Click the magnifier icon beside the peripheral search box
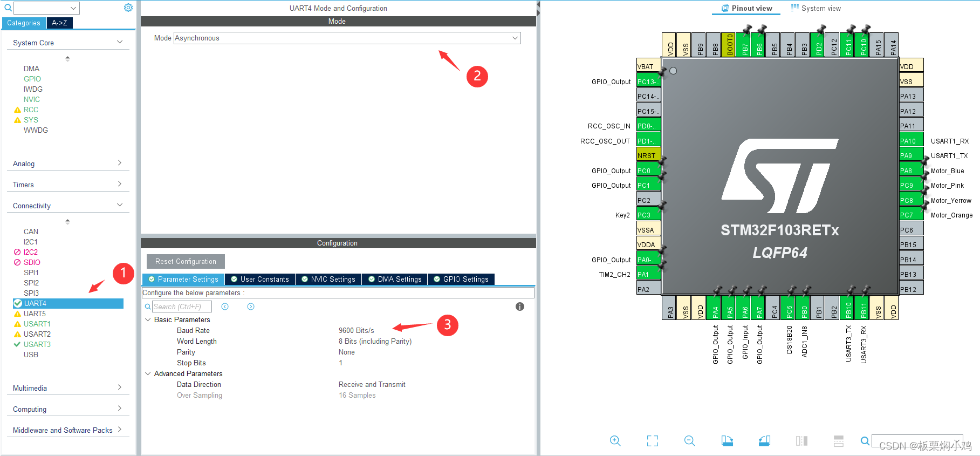Image resolution: width=980 pixels, height=456 pixels. pos(8,8)
